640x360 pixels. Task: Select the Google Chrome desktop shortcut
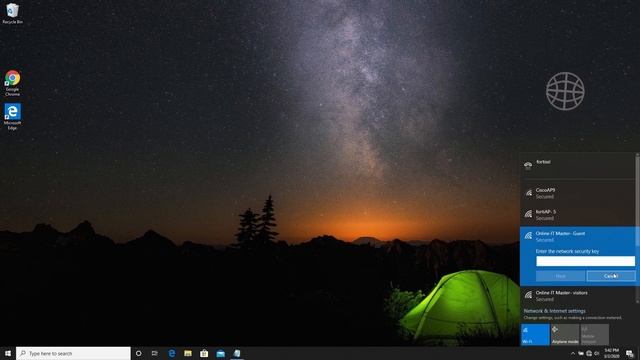(12, 83)
